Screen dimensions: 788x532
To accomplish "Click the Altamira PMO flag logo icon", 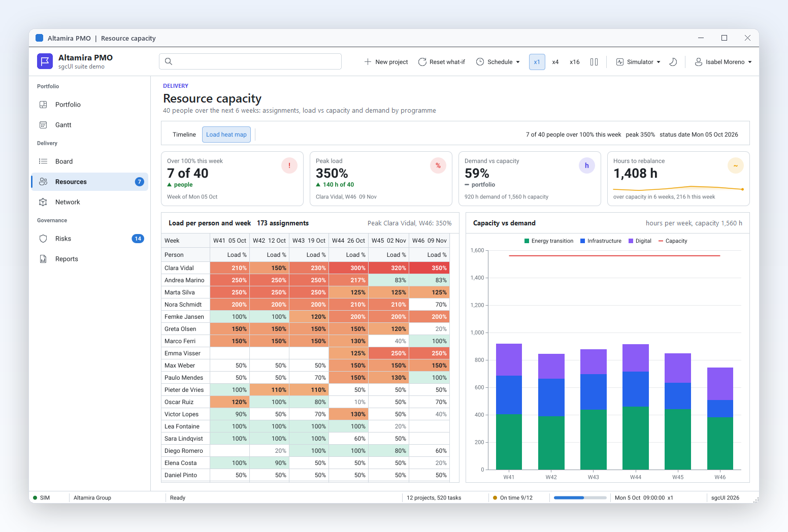I will (45, 61).
